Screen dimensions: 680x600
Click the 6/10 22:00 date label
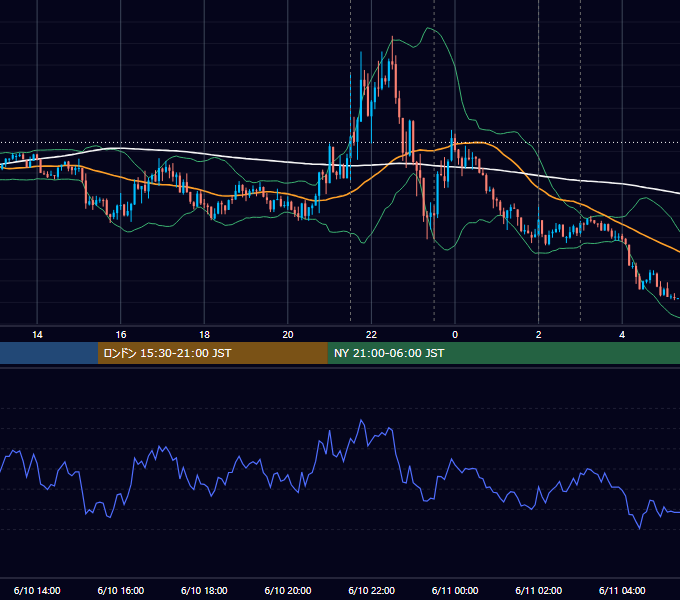coord(371,590)
